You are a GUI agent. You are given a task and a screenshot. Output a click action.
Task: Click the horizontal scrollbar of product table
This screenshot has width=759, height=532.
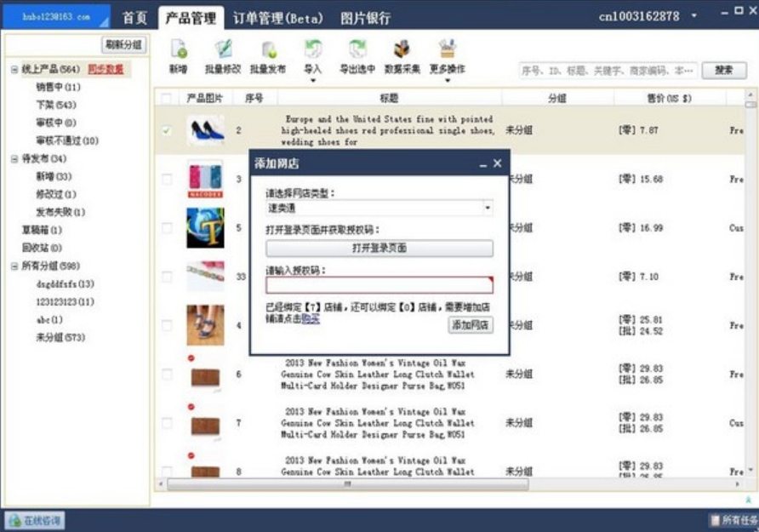click(x=347, y=483)
